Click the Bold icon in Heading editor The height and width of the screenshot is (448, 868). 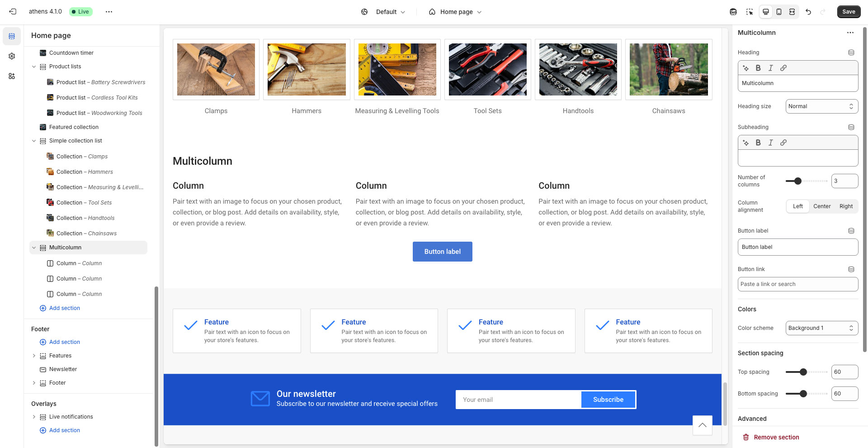point(758,68)
